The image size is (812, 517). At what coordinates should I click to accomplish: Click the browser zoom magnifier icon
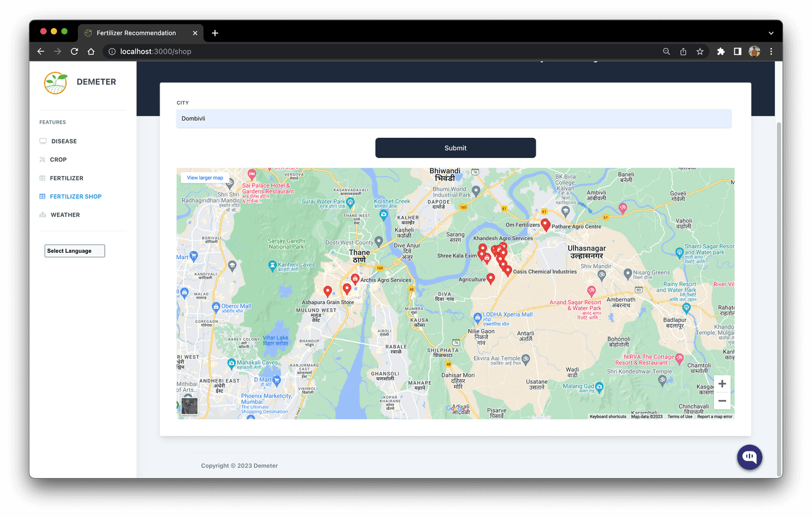click(667, 51)
